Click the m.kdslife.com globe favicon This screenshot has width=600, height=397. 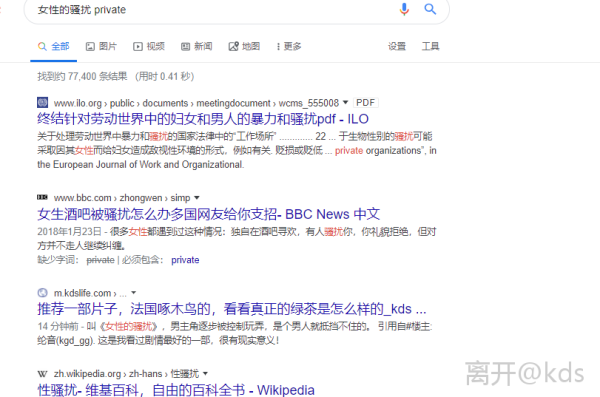click(42, 292)
